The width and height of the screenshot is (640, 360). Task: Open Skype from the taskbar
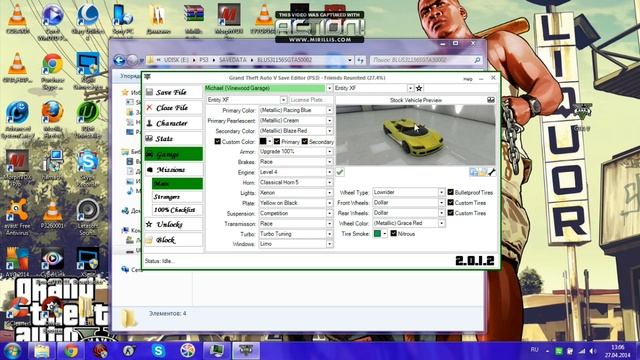(x=158, y=351)
